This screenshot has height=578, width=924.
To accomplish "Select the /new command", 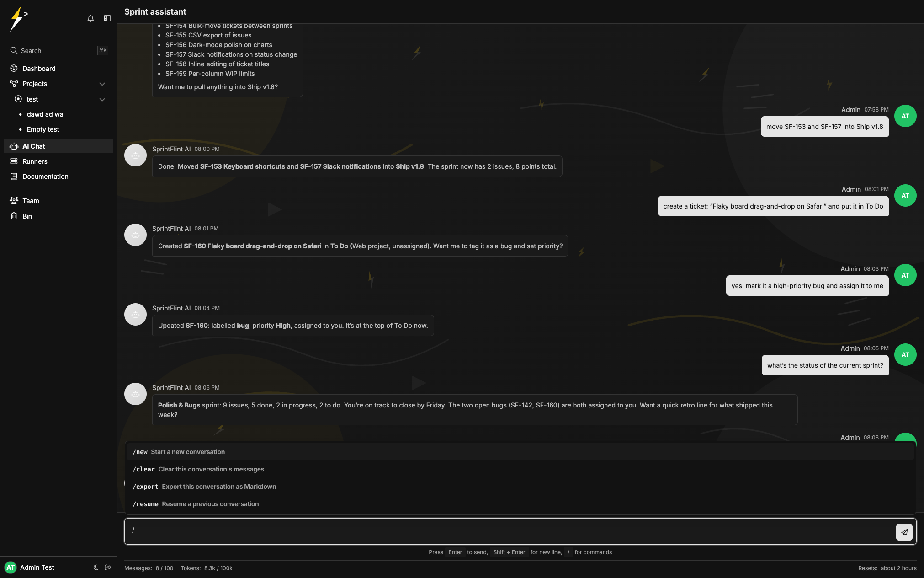I will [520, 452].
